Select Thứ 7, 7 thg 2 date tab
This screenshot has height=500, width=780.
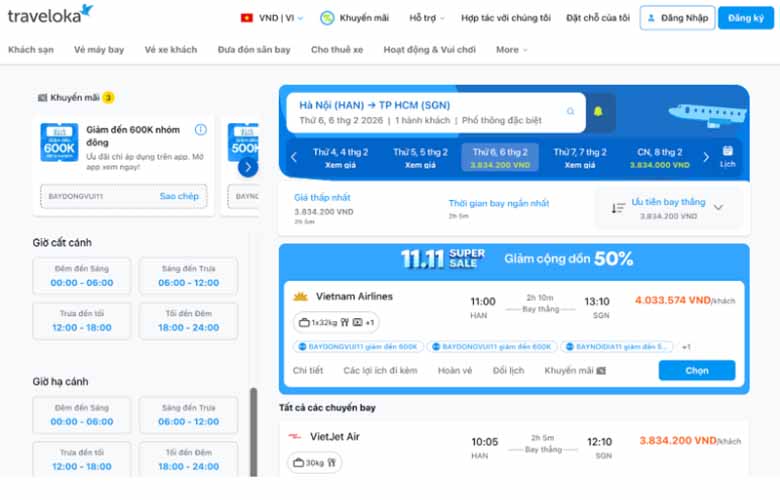pos(580,157)
